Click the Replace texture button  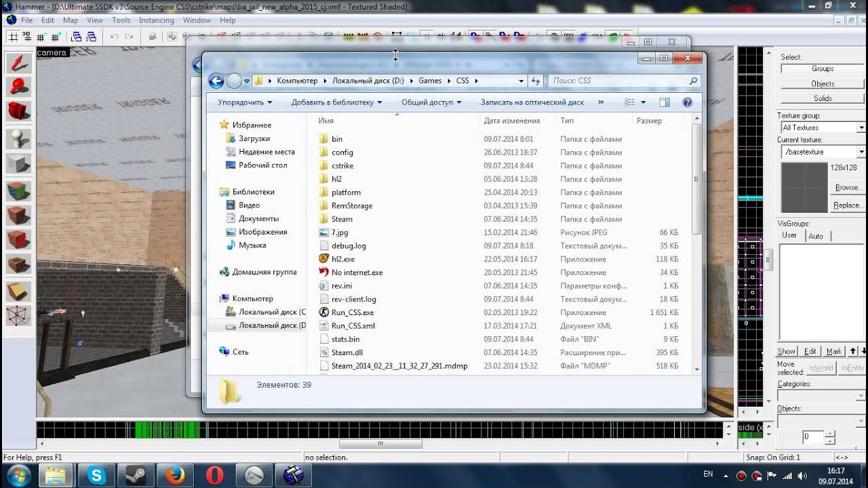(x=847, y=205)
